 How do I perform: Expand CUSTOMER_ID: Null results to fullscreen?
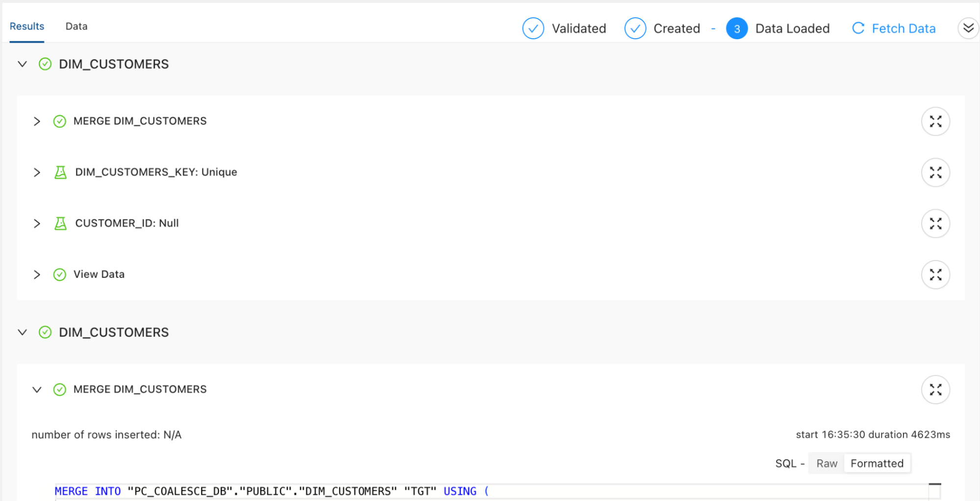coord(935,223)
